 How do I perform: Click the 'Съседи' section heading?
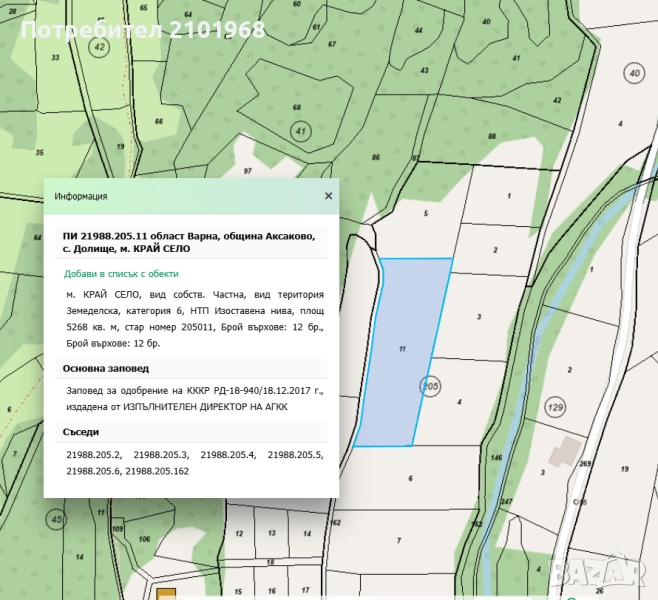[80, 432]
